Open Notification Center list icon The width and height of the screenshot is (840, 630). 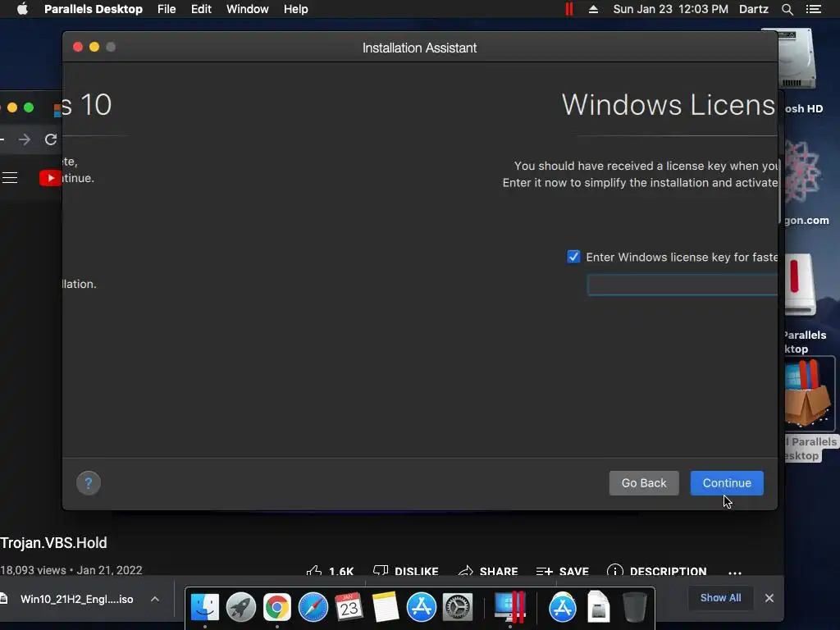814,9
